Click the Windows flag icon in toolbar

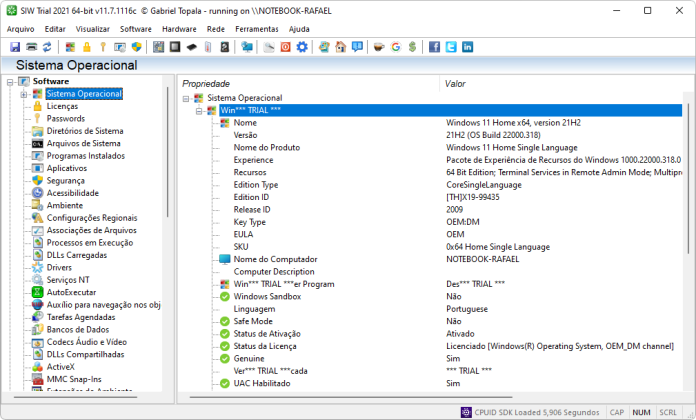tap(70, 47)
